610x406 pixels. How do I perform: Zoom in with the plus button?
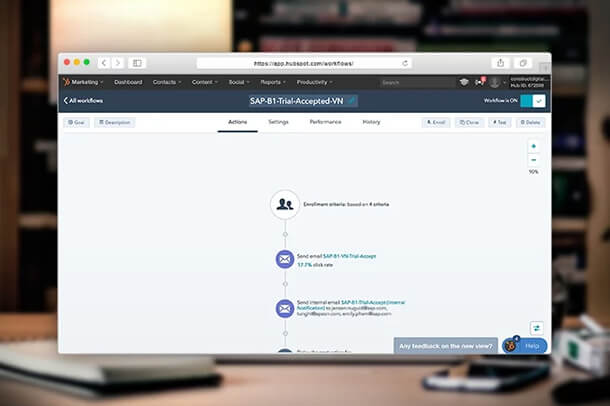[x=533, y=147]
